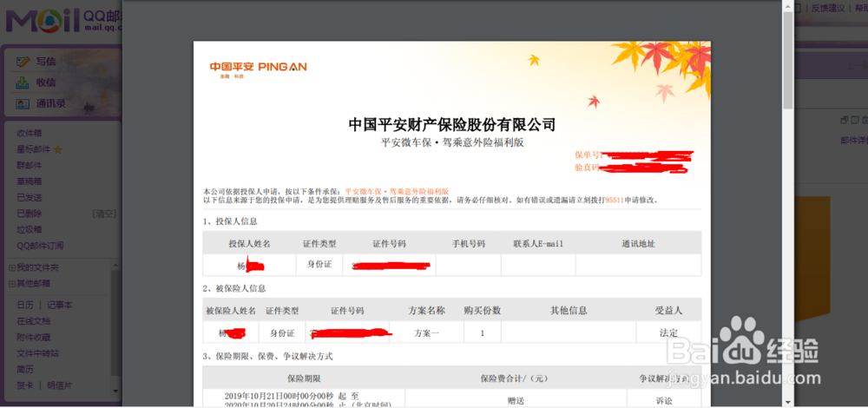Image resolution: width=868 pixels, height=408 pixels.
Task: Click the 方案名称 column header
Action: 426,311
